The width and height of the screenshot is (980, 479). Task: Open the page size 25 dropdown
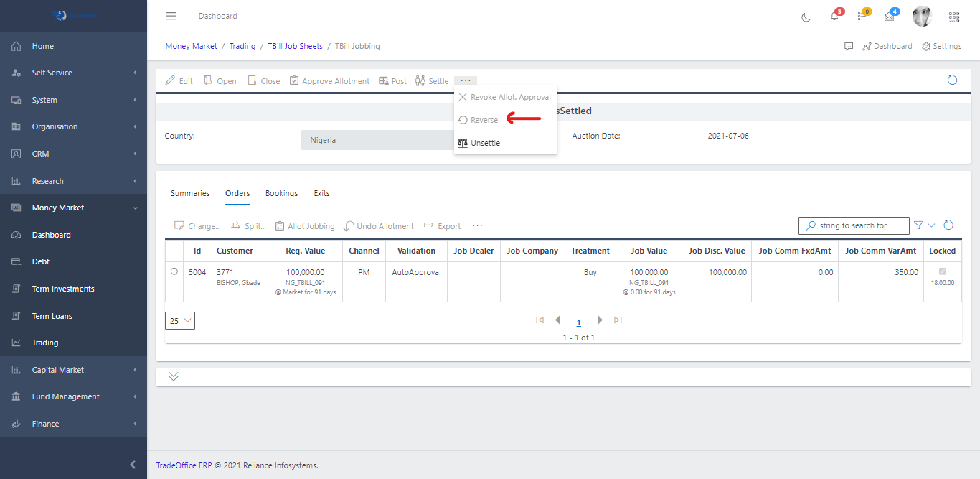[180, 321]
